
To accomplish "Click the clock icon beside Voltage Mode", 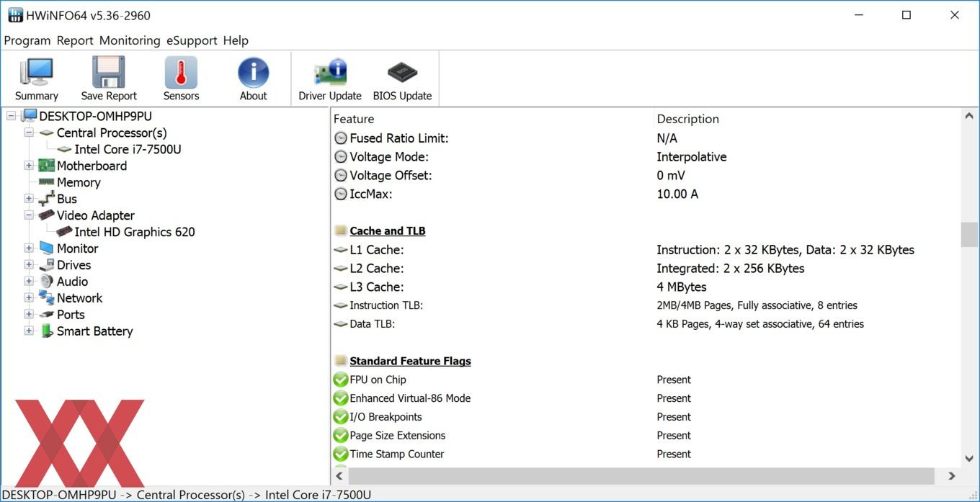I will pos(341,157).
